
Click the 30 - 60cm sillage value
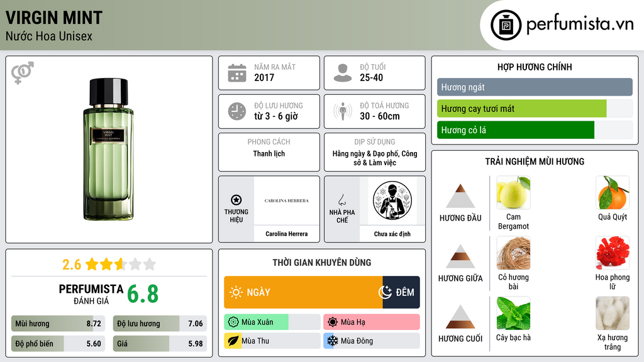(x=379, y=116)
